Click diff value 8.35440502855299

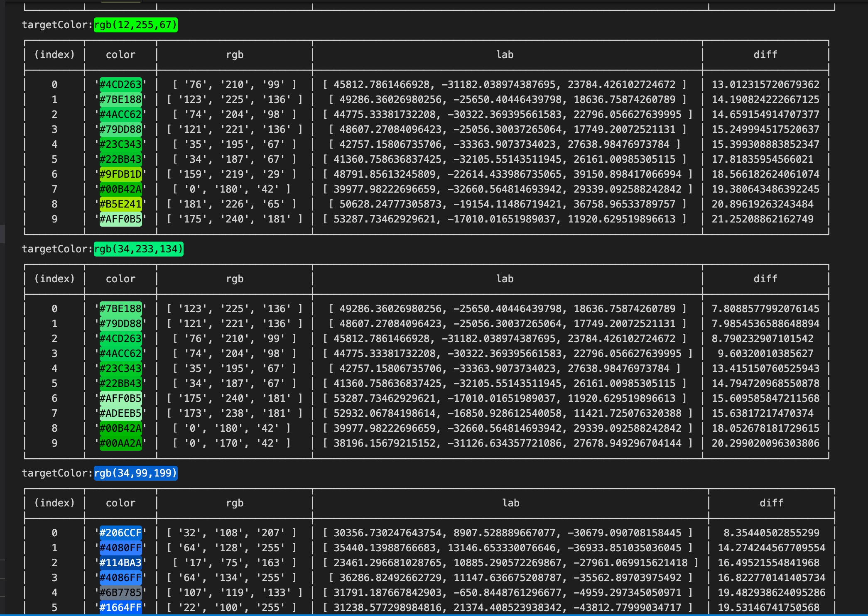pyautogui.click(x=771, y=533)
